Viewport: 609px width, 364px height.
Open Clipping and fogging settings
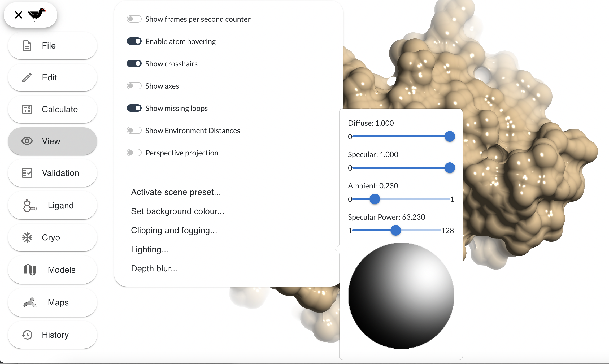pos(174,230)
